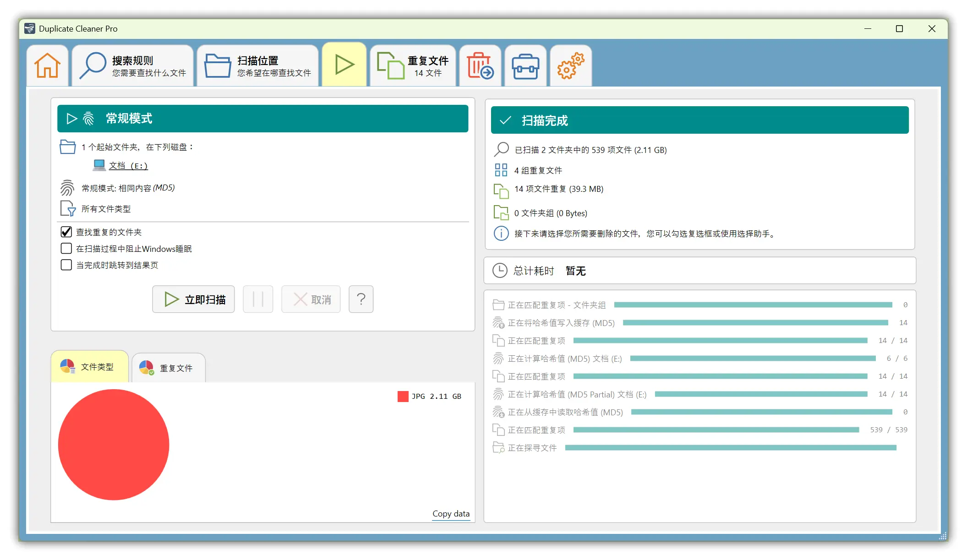The image size is (967, 560).
Task: Click the 暂无 elapsed time value
Action: coord(576,271)
